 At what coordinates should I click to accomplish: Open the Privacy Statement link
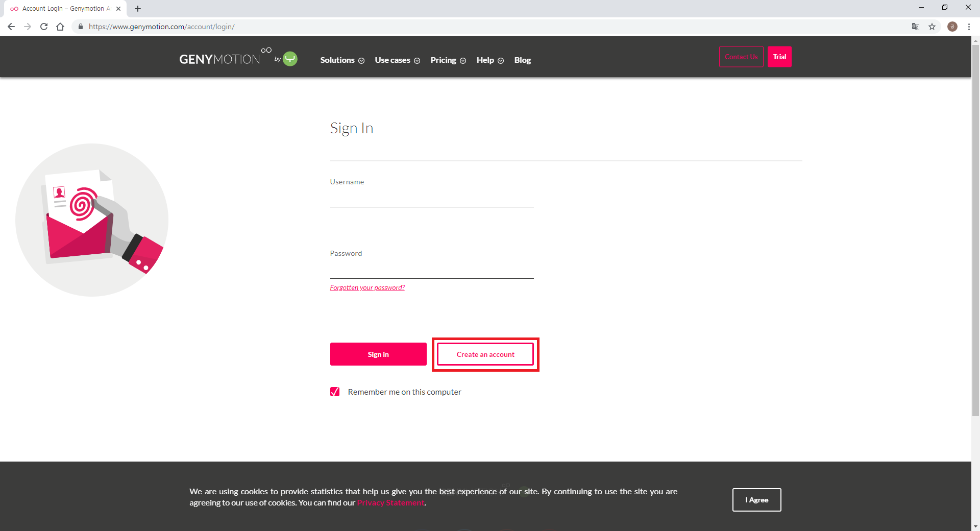(390, 503)
